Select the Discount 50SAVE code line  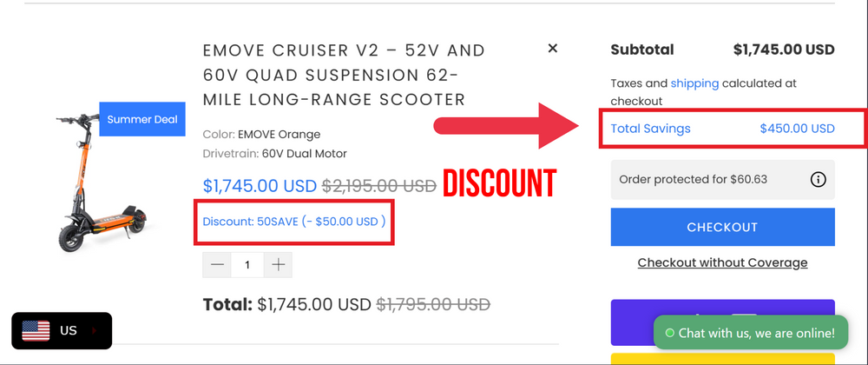[294, 222]
